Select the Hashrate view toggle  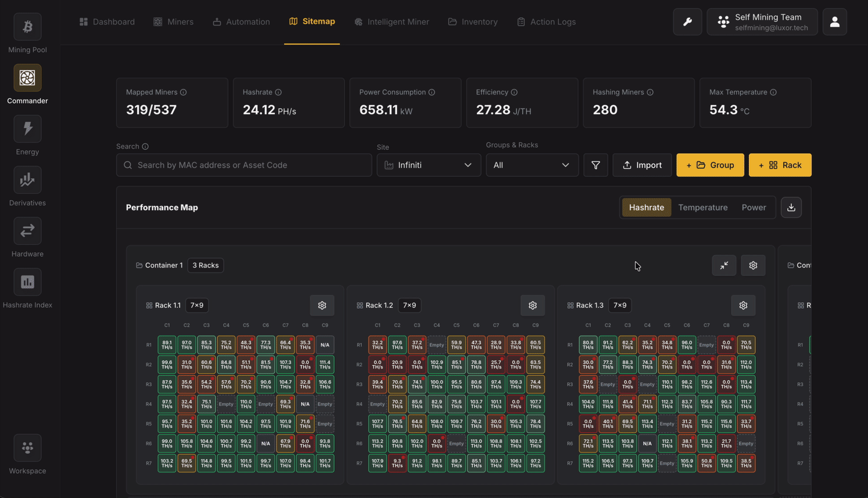(x=646, y=208)
